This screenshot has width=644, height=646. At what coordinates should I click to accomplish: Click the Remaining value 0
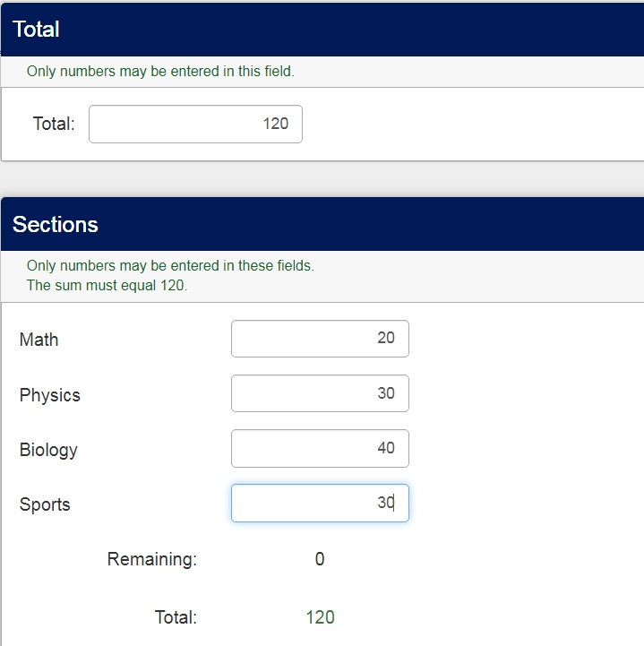(x=320, y=559)
